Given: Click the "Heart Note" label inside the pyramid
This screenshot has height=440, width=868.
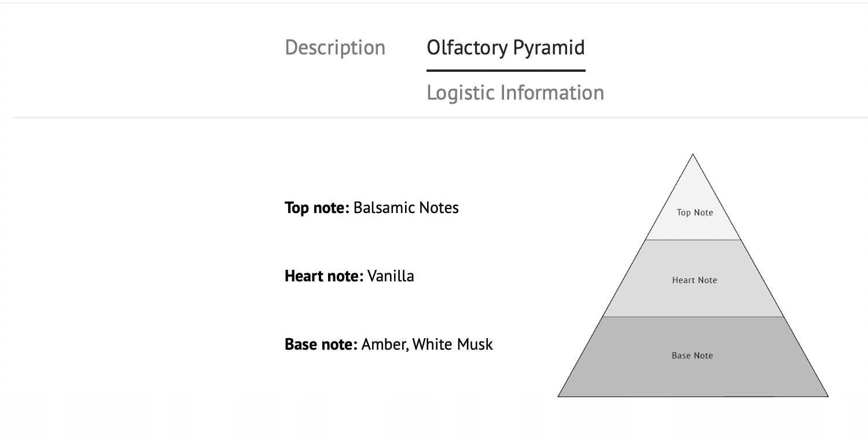Looking at the screenshot, I should [694, 280].
